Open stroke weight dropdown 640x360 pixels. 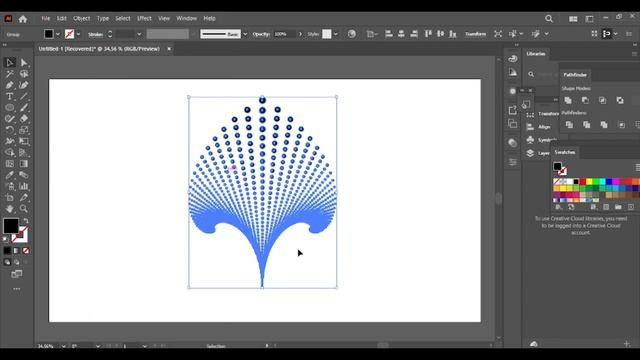pos(139,34)
